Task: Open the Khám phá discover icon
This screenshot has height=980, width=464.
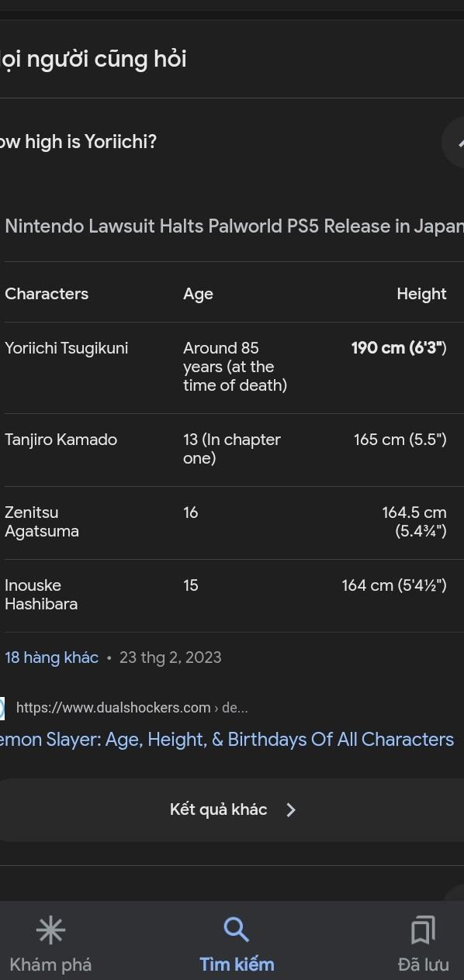Action: point(50,930)
